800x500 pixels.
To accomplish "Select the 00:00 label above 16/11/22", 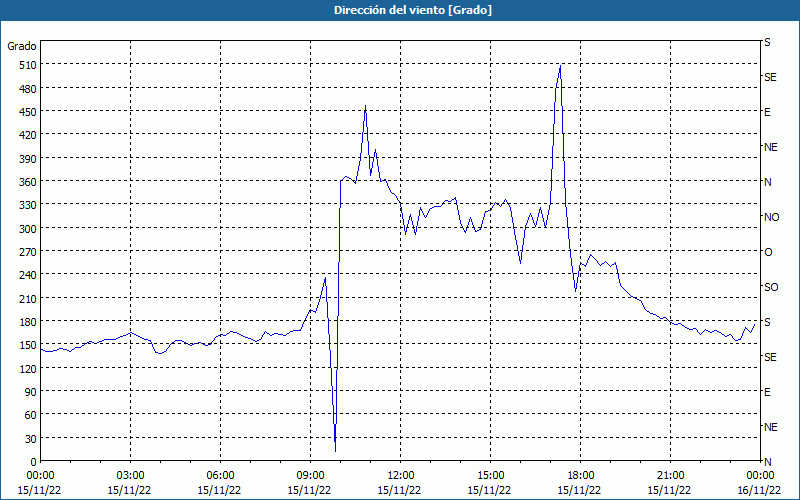I will pyautogui.click(x=760, y=476).
